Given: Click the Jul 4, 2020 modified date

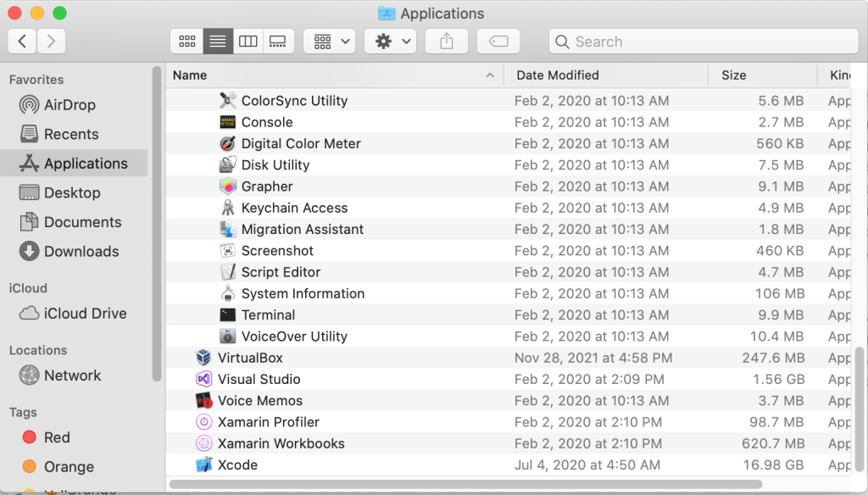Looking at the screenshot, I should pyautogui.click(x=587, y=465).
